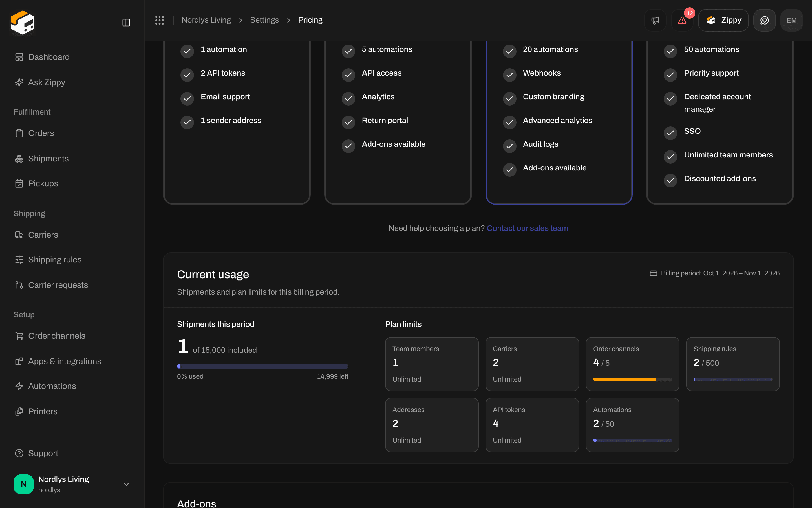The image size is (812, 508).
Task: Click the billing period card icon
Action: pyautogui.click(x=653, y=273)
